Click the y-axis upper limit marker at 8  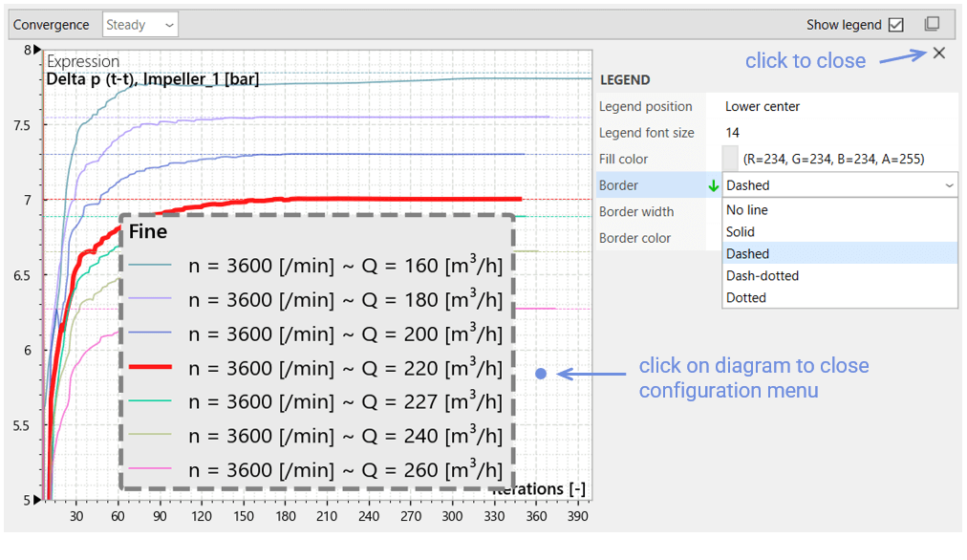(x=37, y=50)
